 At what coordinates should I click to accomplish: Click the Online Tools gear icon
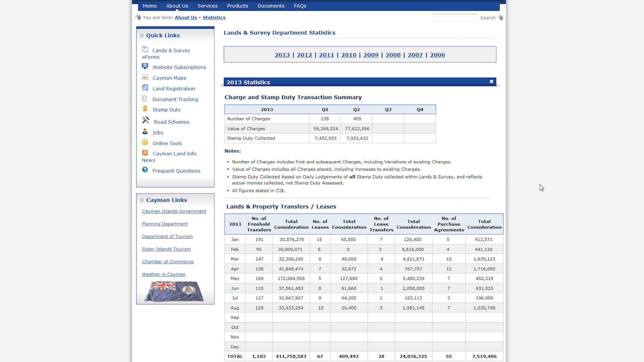145,142
